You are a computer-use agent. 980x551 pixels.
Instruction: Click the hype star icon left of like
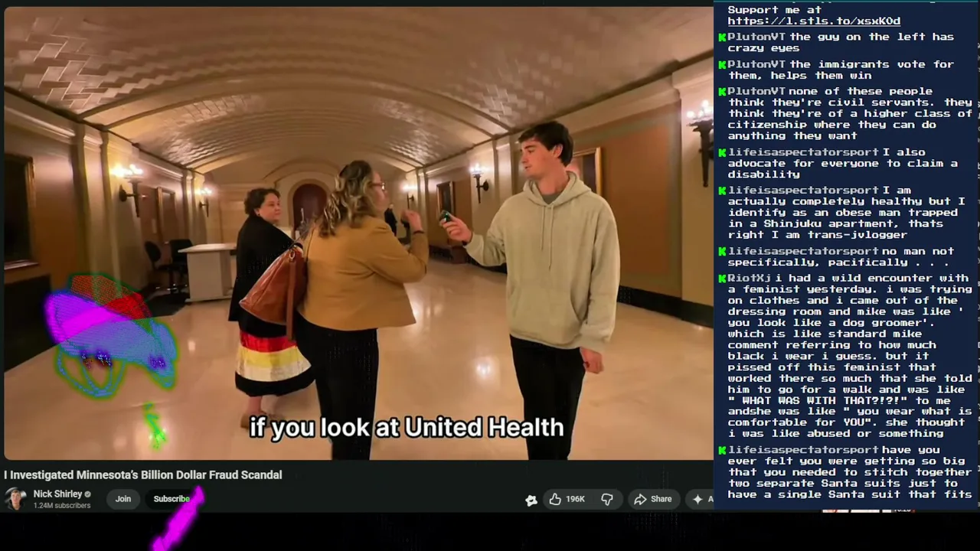click(x=531, y=500)
